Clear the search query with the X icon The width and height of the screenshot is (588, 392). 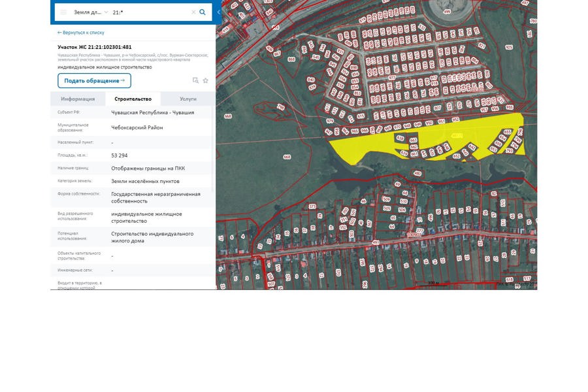(193, 12)
